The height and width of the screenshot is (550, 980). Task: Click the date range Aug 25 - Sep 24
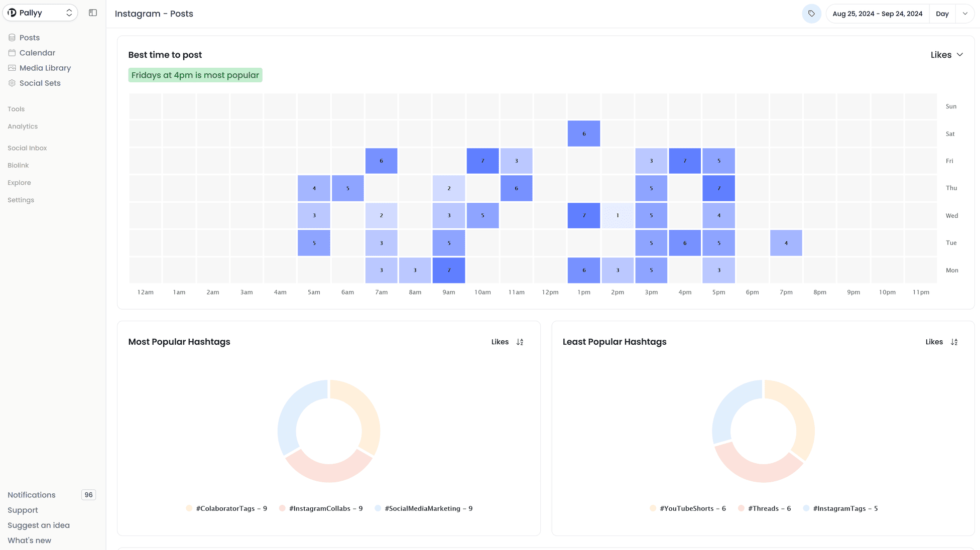pos(877,14)
